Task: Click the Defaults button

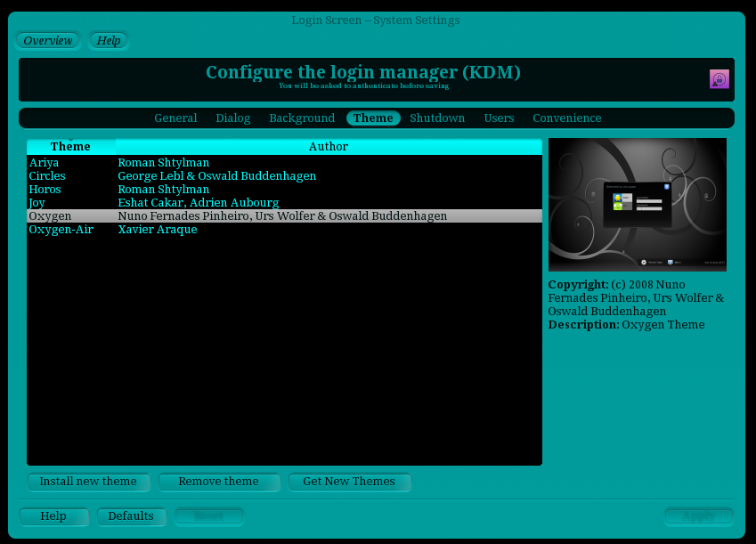Action: (x=131, y=516)
